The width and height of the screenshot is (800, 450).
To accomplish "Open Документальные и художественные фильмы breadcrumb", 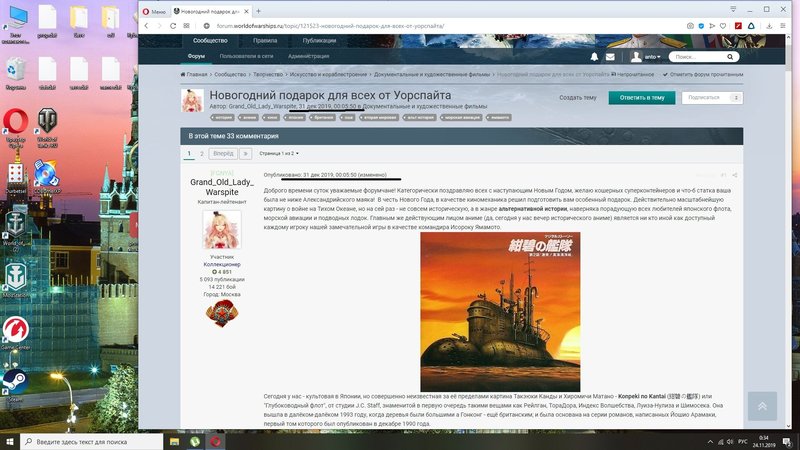I will point(432,74).
